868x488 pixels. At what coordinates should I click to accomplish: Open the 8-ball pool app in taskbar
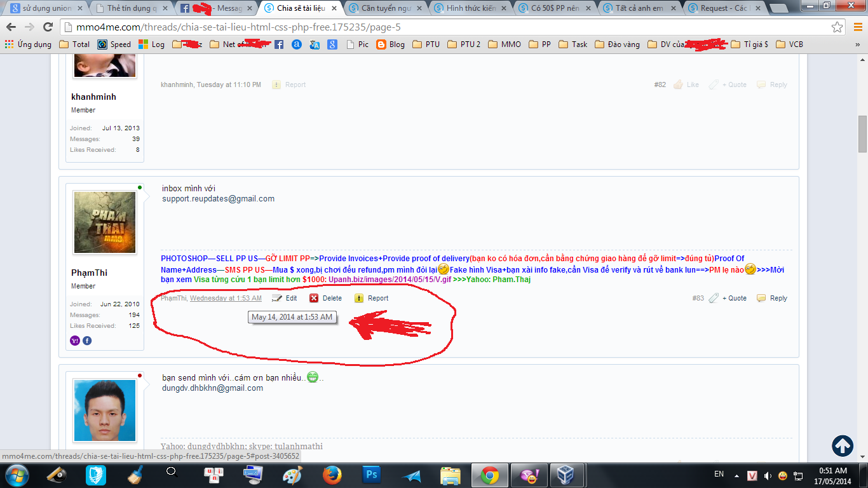click(x=57, y=475)
